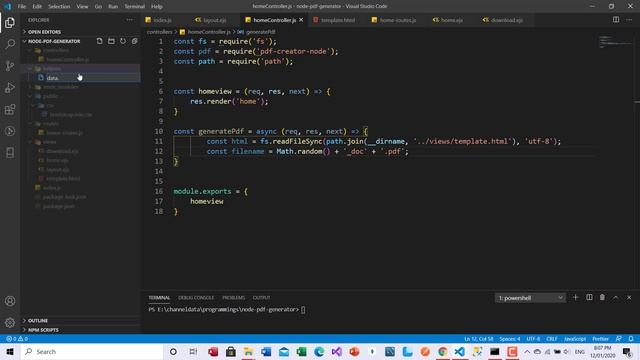Screen dimensions: 640x360
Task: Switch to the download.ejs editor tab
Action: point(506,20)
